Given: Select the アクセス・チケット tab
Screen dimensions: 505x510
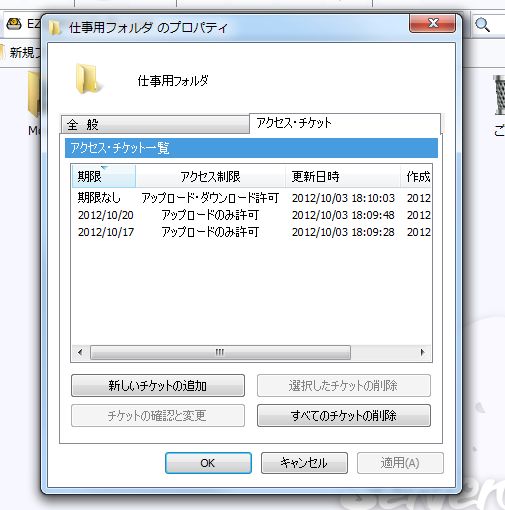Looking at the screenshot, I should click(345, 123).
